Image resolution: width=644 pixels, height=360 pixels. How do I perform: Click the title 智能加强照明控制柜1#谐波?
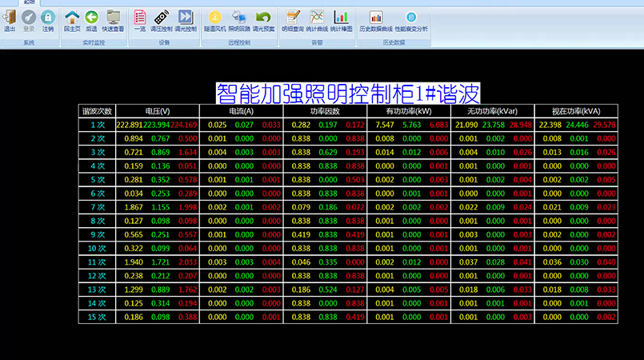tap(348, 94)
